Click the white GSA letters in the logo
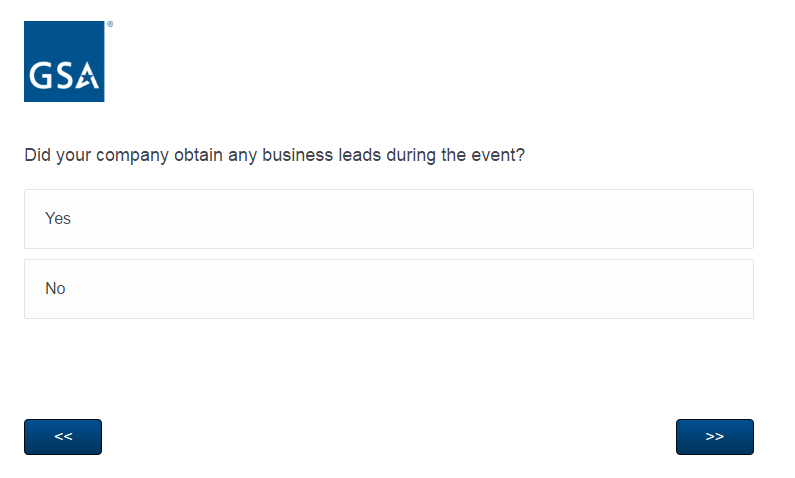Image resolution: width=795 pixels, height=478 pixels. tap(64, 77)
